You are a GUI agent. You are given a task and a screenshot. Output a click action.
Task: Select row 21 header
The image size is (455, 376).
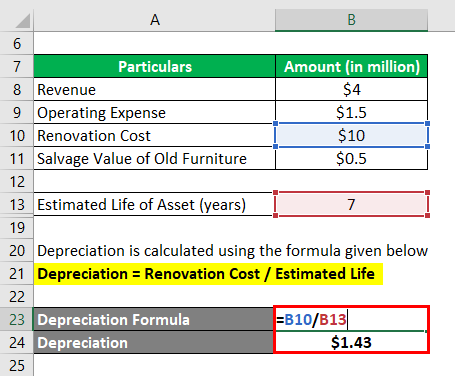[x=17, y=274]
